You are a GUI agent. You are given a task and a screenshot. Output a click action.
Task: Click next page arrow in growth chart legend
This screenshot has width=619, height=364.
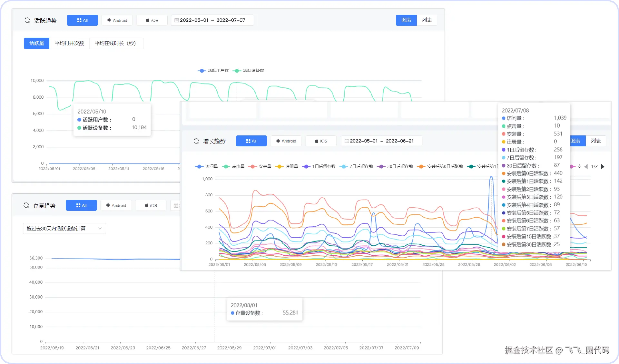click(x=603, y=167)
